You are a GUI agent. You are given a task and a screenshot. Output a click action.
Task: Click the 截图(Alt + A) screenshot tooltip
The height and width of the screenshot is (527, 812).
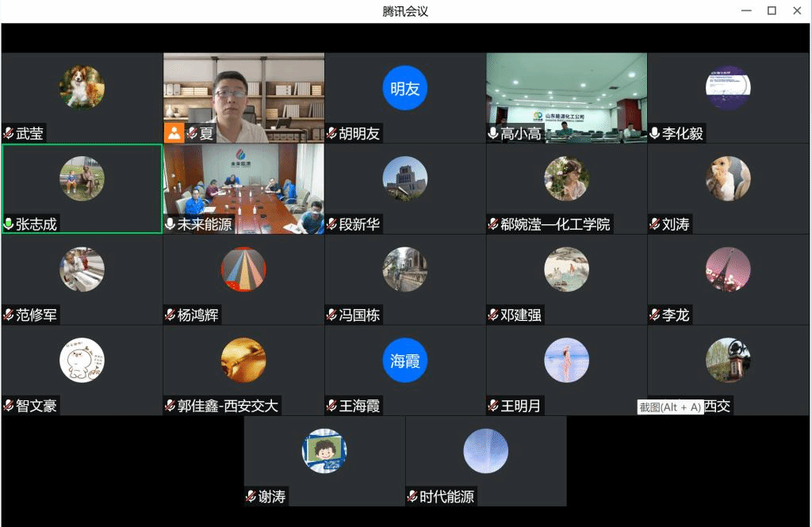pyautogui.click(x=671, y=407)
